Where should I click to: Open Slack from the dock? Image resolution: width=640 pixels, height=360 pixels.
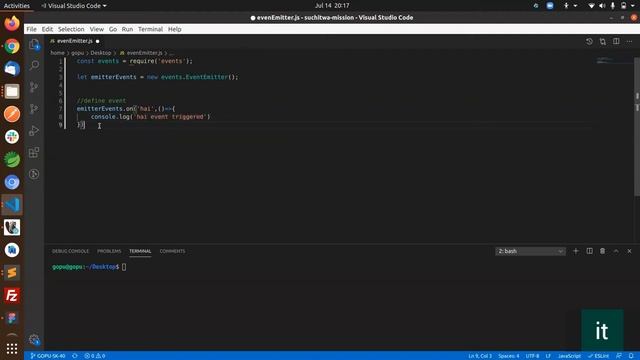(12, 137)
